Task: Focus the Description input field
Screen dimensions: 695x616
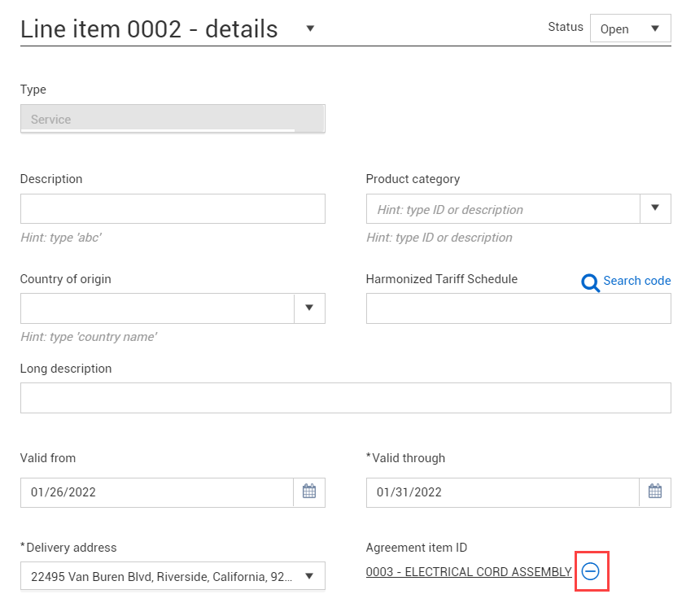Action: click(x=173, y=208)
